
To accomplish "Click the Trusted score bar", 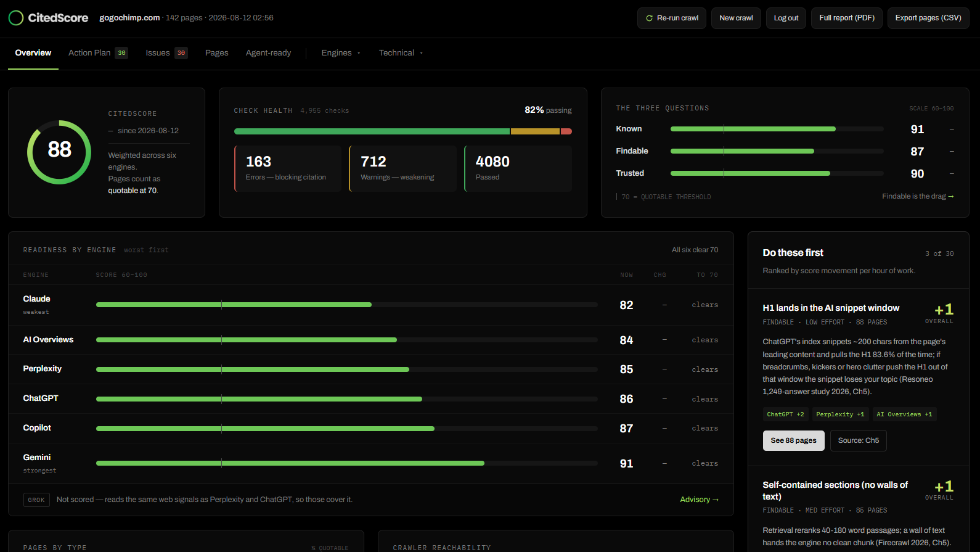I will (777, 173).
